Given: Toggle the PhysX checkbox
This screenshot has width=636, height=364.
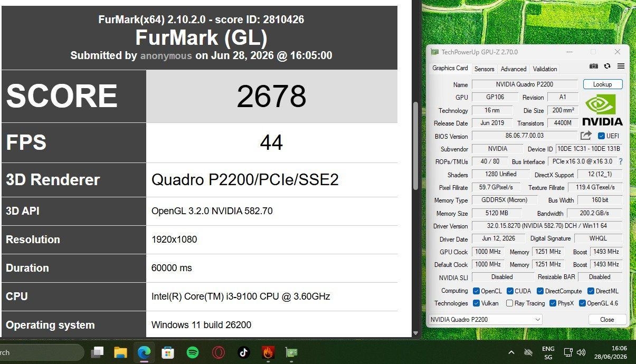Looking at the screenshot, I should (x=553, y=303).
